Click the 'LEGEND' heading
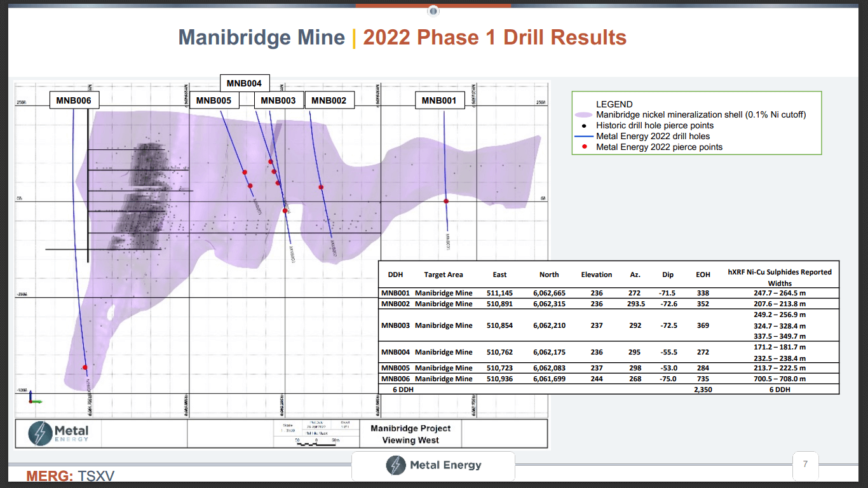The height and width of the screenshot is (488, 868). [614, 104]
